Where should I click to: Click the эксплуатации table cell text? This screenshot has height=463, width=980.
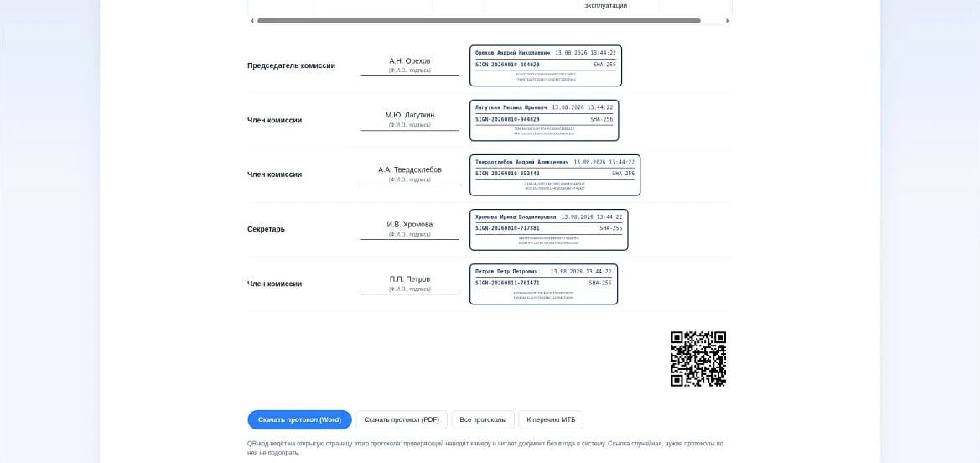coord(605,6)
